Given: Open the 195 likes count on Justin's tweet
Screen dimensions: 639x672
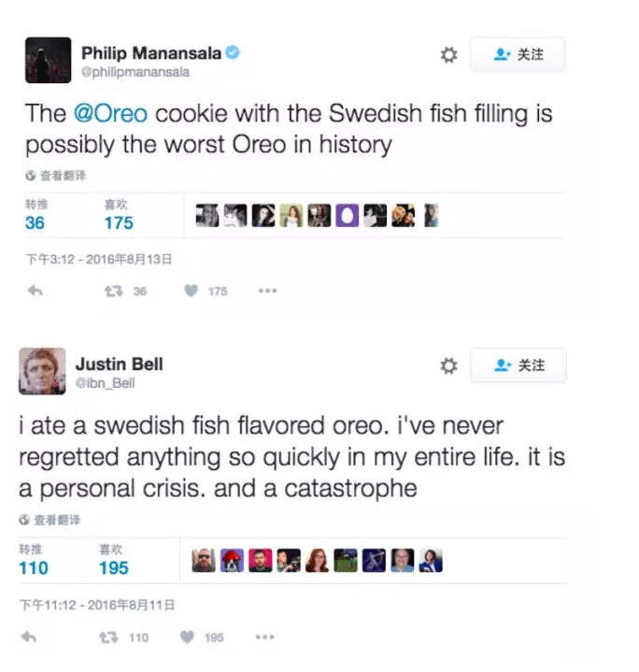Looking at the screenshot, I should 114,567.
